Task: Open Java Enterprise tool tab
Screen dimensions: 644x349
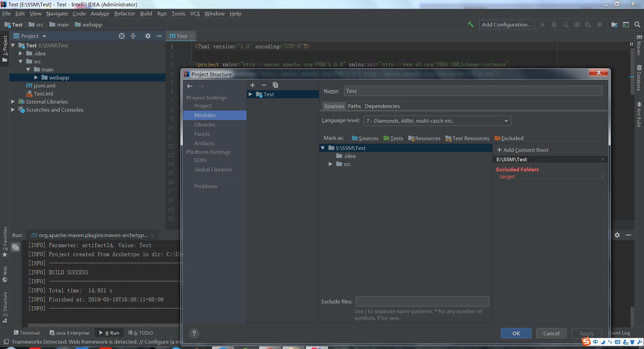Action: pyautogui.click(x=69, y=333)
